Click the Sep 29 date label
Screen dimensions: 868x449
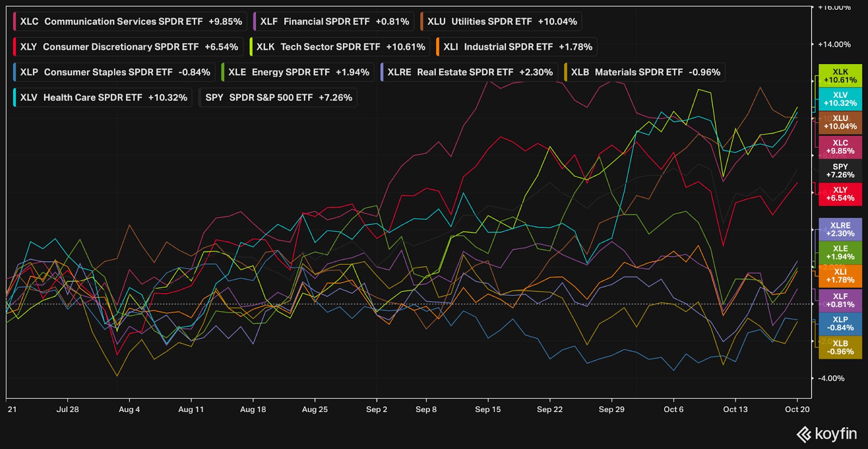click(611, 409)
